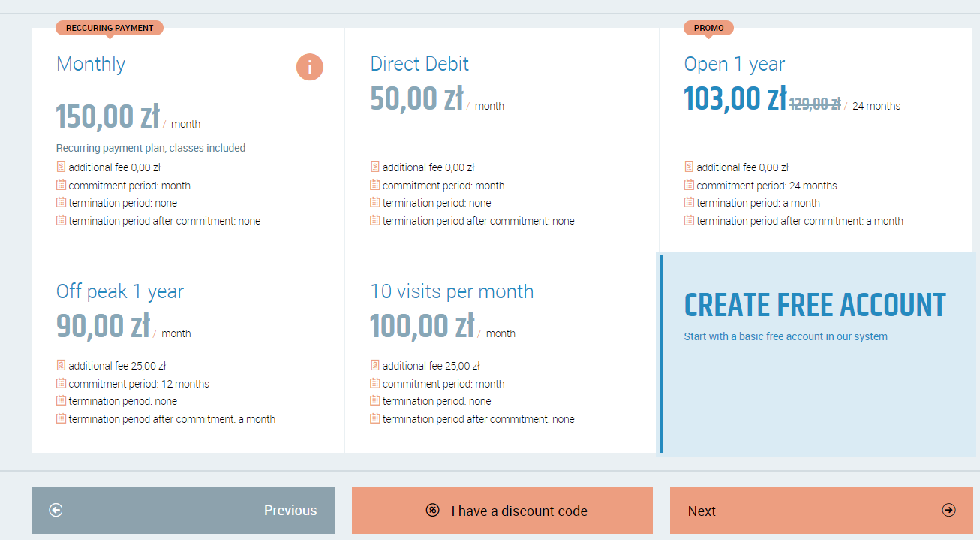
Task: Click the left arrow icon in Previous button
Action: (56, 511)
